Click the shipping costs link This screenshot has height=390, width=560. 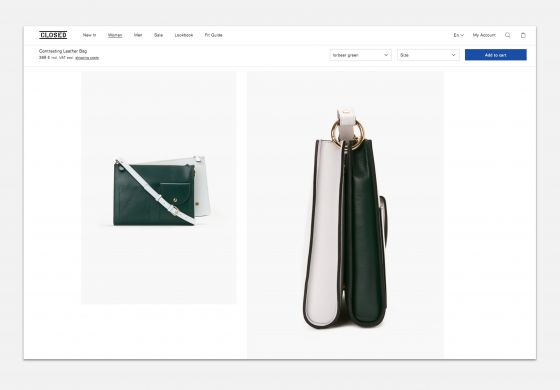(87, 58)
